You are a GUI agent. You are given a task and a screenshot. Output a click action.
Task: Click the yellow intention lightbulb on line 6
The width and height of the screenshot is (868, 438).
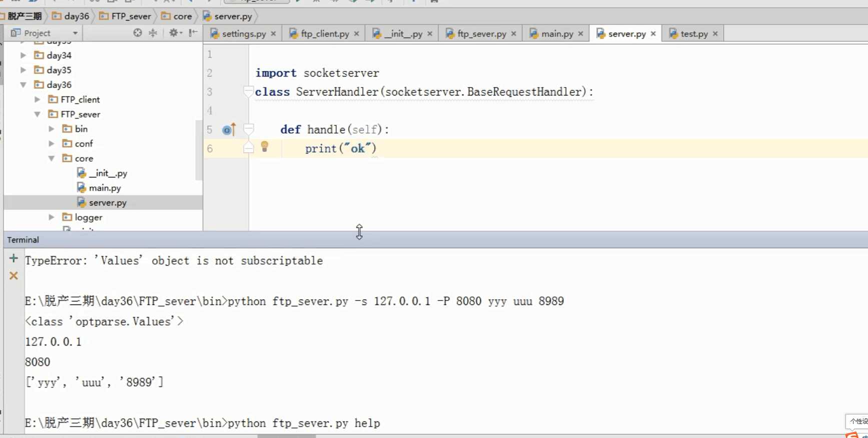(265, 146)
